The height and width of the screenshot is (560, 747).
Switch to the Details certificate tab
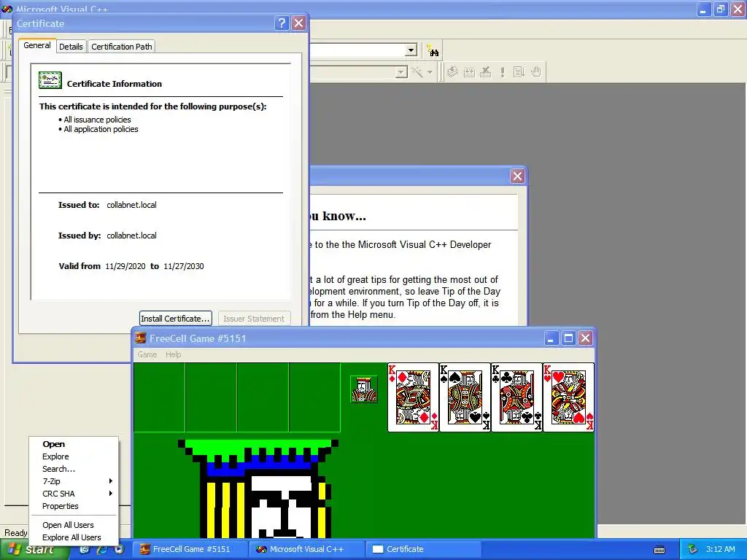71,46
